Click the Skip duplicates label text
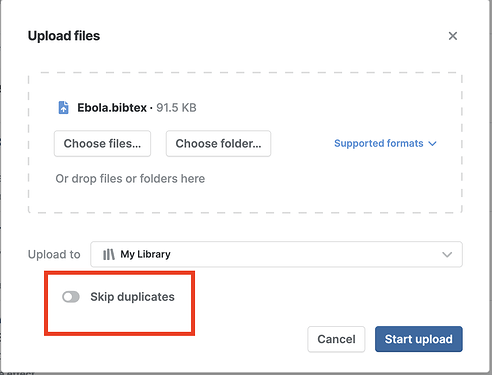Viewport: 492px width, 375px height. pyautogui.click(x=132, y=297)
